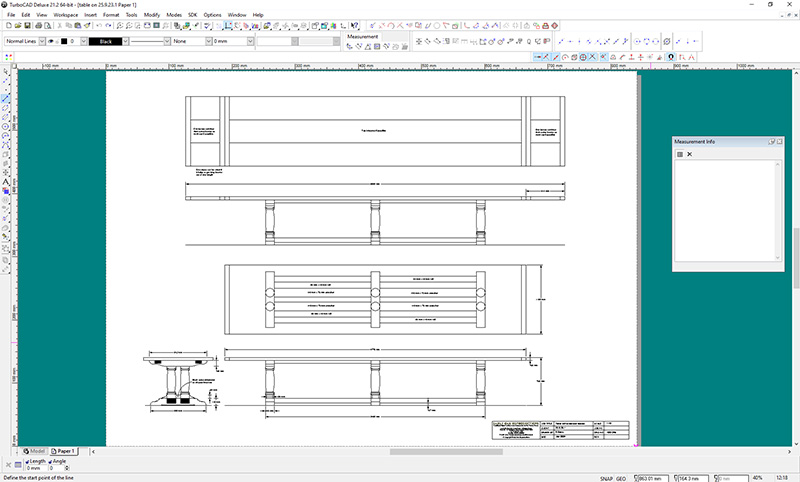Open the Measurement toolbar tab
The image size is (800, 482).
(363, 36)
